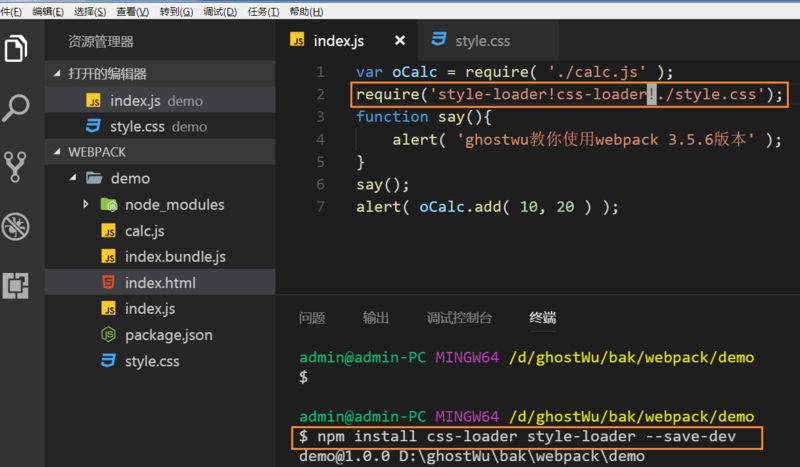Collapse the open editors section
The image size is (800, 467).
click(x=57, y=73)
